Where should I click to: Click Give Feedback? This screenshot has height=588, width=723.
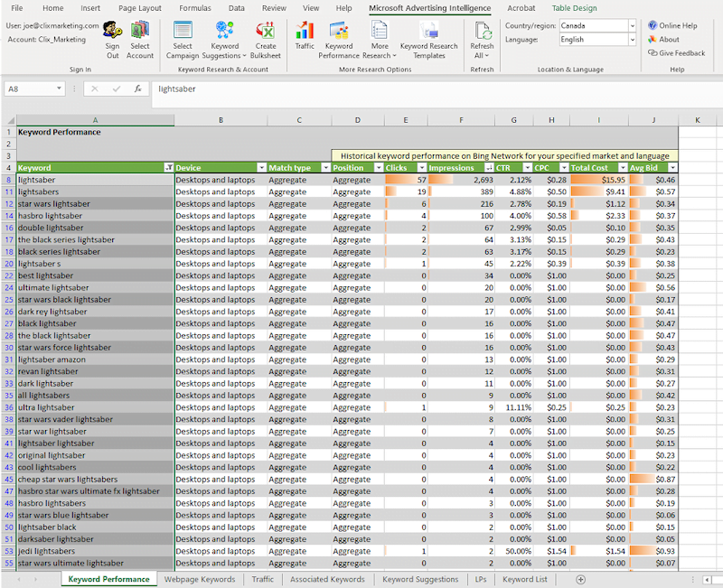click(x=676, y=53)
